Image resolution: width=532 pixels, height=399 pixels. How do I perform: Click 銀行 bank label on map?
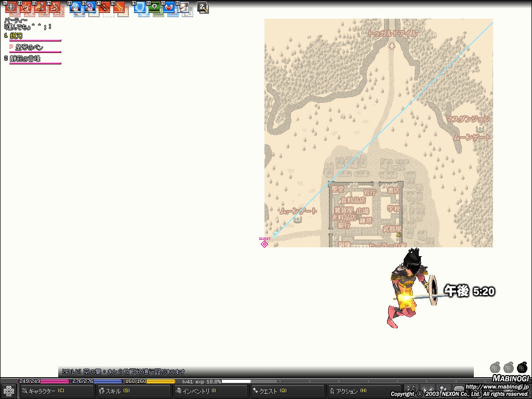[x=344, y=224]
